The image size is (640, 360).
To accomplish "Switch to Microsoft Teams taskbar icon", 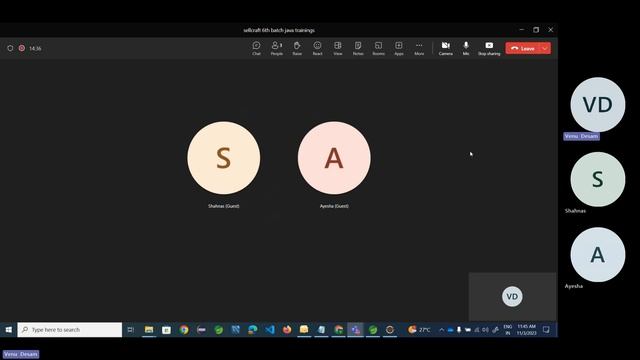I will 356,330.
